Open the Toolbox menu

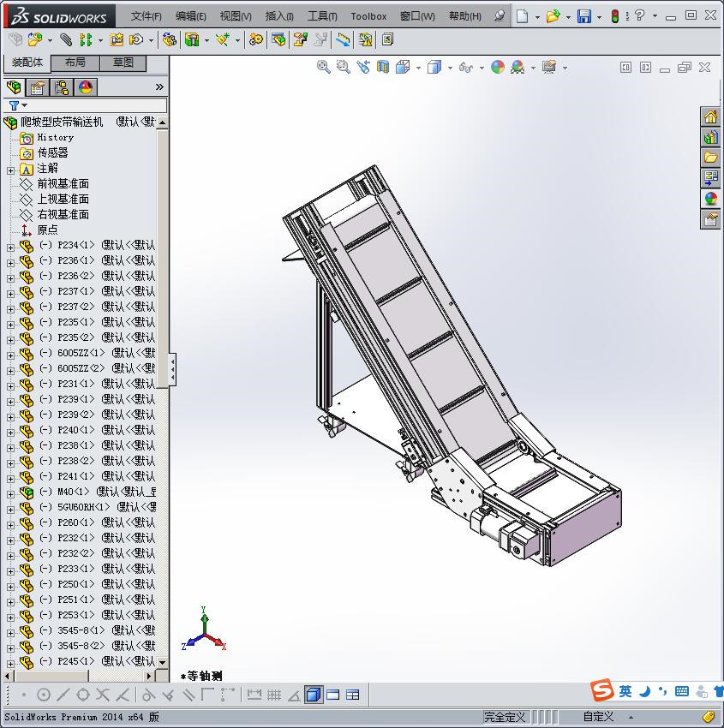pos(368,16)
